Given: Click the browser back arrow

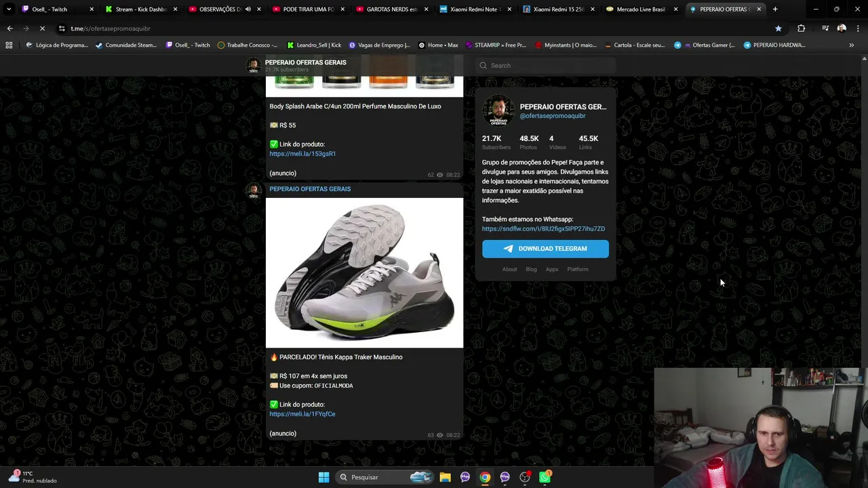Looking at the screenshot, I should click(x=9, y=28).
